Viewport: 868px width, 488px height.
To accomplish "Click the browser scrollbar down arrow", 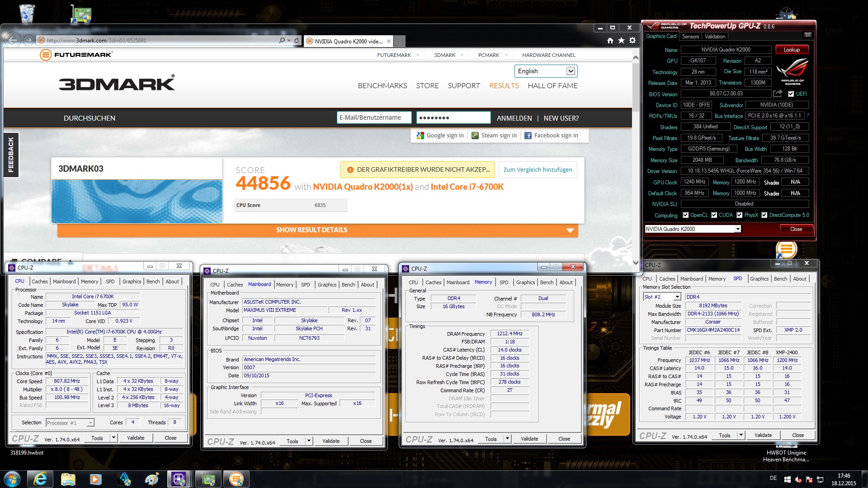I will [636, 263].
